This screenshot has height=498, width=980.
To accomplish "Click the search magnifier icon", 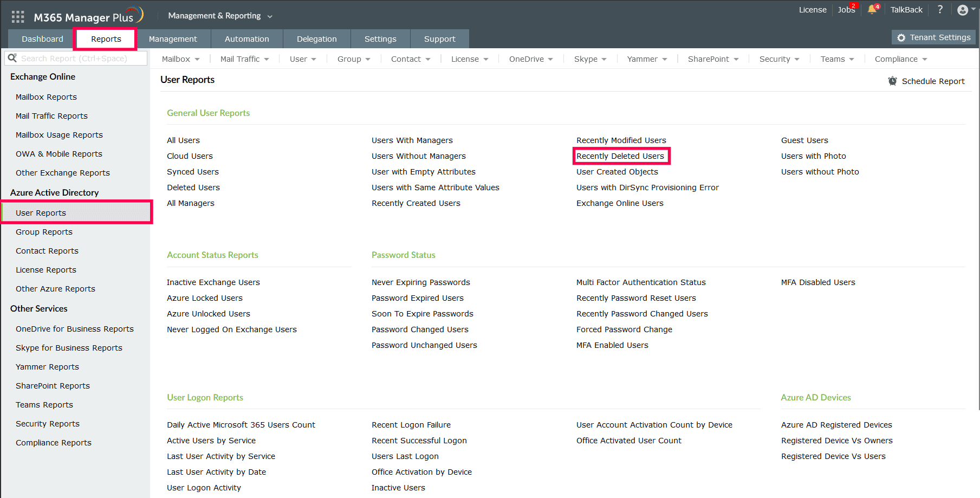I will [x=12, y=58].
